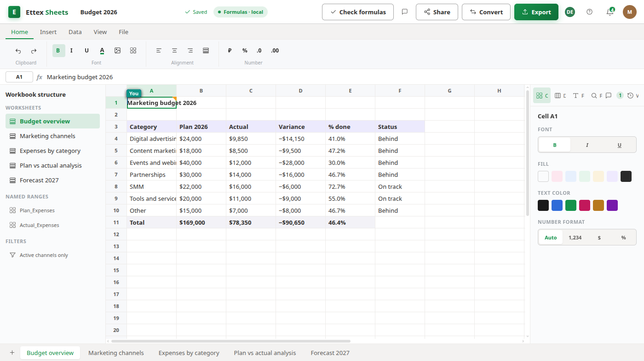Open notifications bell icon
Image resolution: width=644 pixels, height=361 pixels.
pos(610,12)
